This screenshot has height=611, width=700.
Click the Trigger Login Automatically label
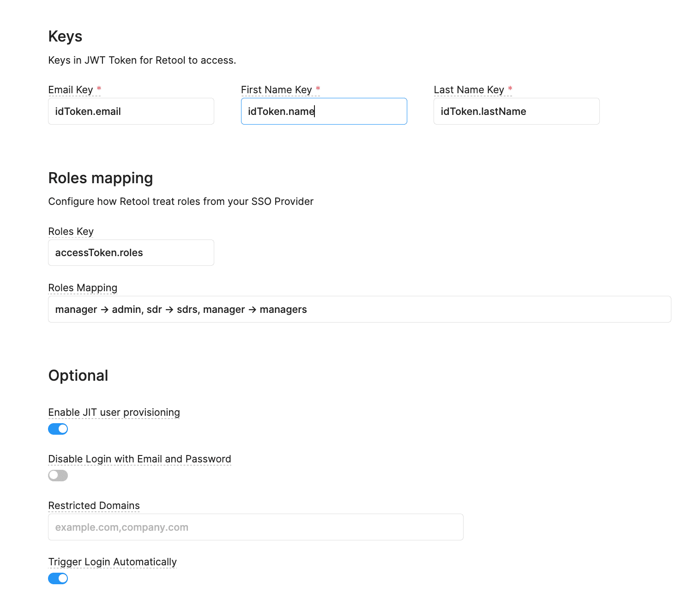(112, 562)
